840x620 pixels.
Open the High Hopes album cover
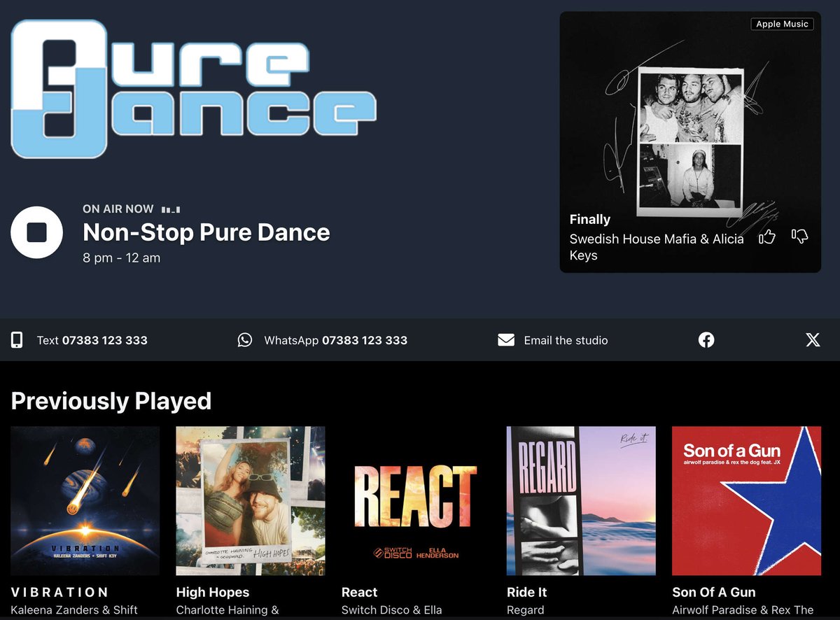251,501
